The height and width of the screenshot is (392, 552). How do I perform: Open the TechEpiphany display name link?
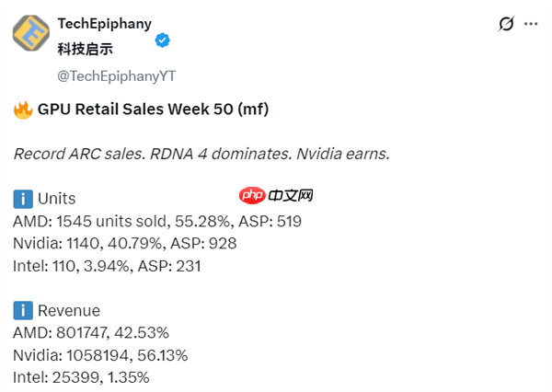point(104,22)
